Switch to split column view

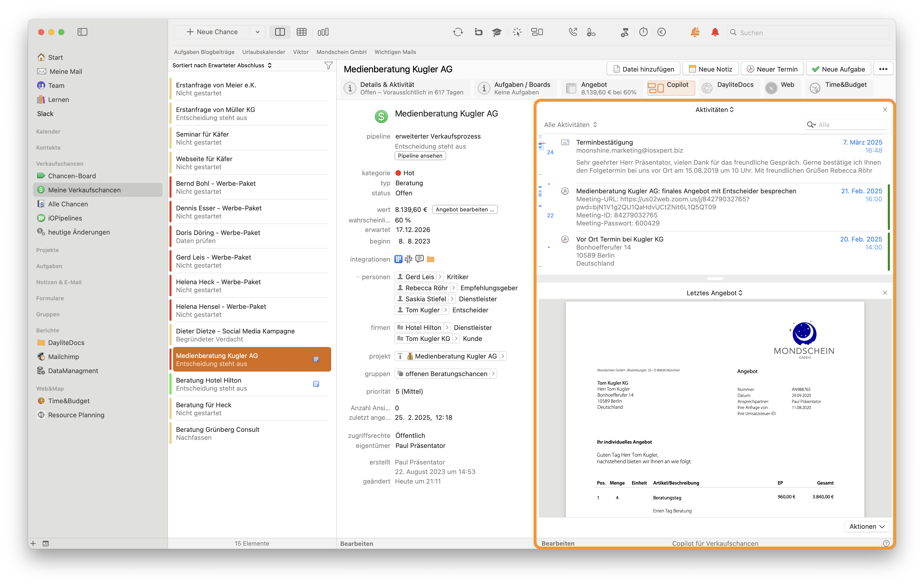[x=280, y=32]
